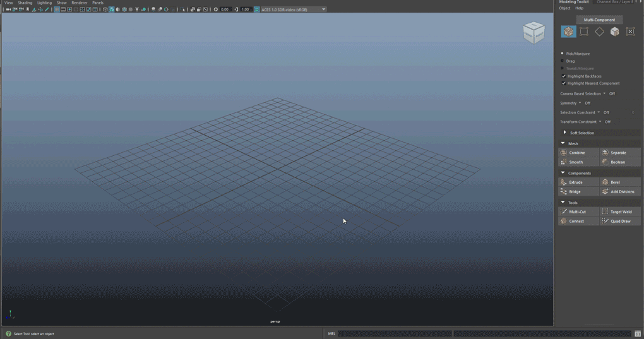Open the ACES 1.0 SDR-video color space dropdown
Screen dimensions: 644x339
coord(294,9)
